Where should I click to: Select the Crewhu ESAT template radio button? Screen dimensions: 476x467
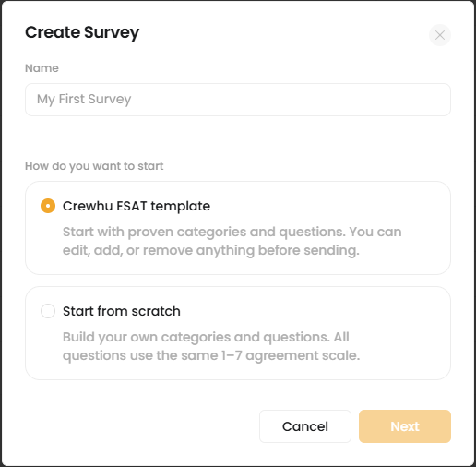(x=48, y=206)
